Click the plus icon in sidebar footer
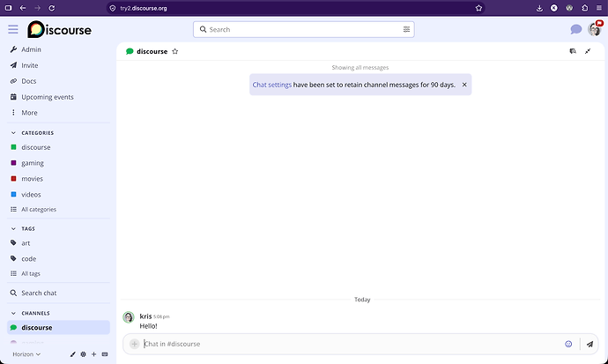The height and width of the screenshot is (364, 608). point(93,354)
